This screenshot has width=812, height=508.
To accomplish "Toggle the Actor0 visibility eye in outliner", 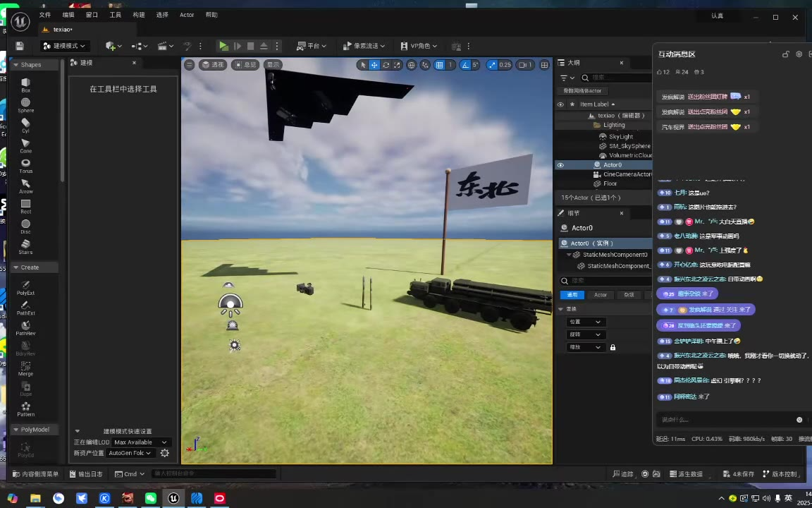I will (560, 165).
